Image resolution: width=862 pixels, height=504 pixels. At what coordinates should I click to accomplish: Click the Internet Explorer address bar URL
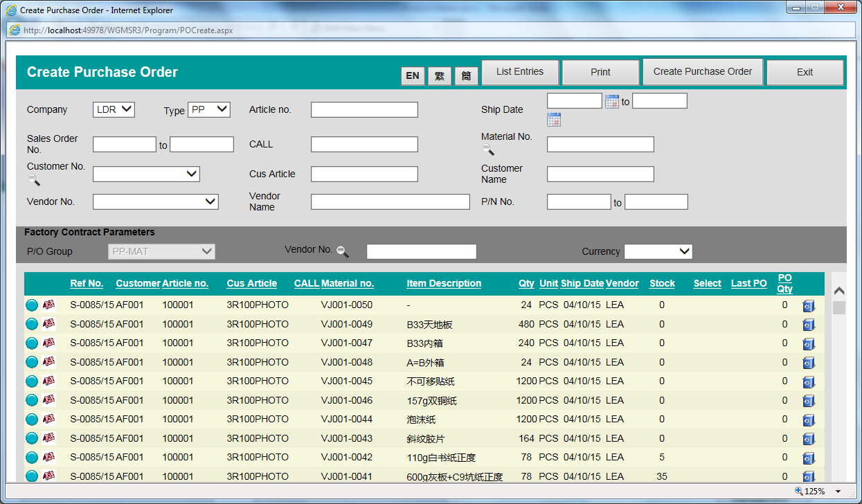pyautogui.click(x=128, y=30)
